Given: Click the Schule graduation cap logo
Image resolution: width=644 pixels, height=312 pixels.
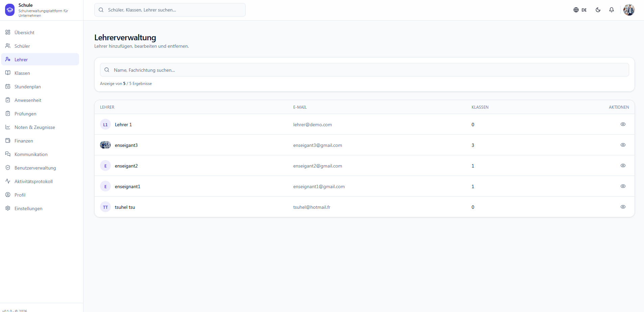Looking at the screenshot, I should pyautogui.click(x=10, y=10).
